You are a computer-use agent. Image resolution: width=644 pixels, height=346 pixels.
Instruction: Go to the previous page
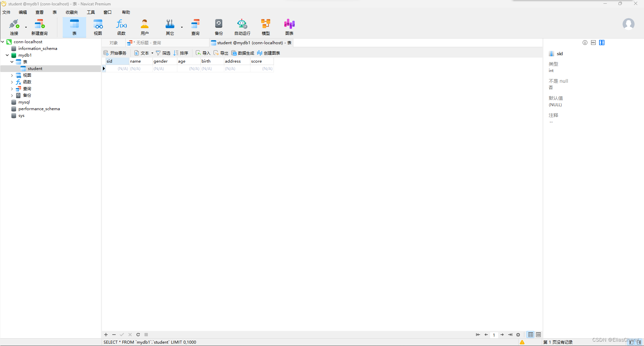point(486,335)
